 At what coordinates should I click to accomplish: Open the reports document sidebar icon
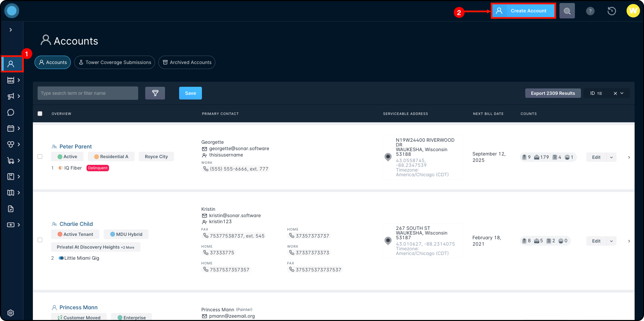(11, 209)
